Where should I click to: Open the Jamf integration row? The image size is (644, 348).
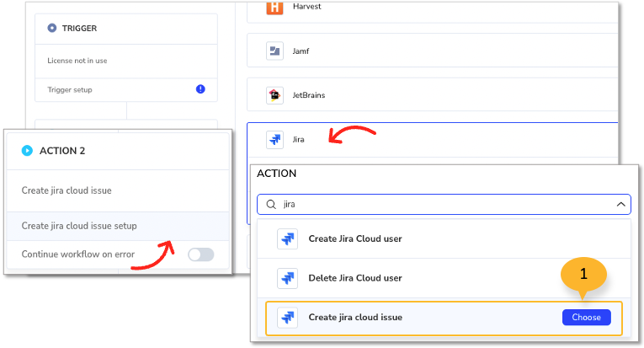tap(433, 51)
